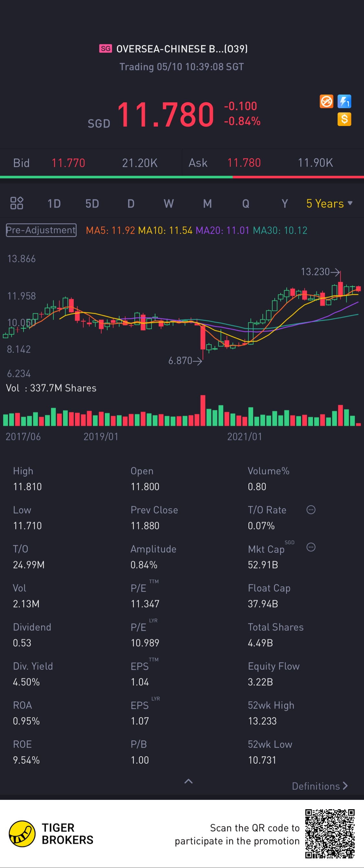Open the chart layout grid icon
The image size is (364, 868).
point(17,203)
